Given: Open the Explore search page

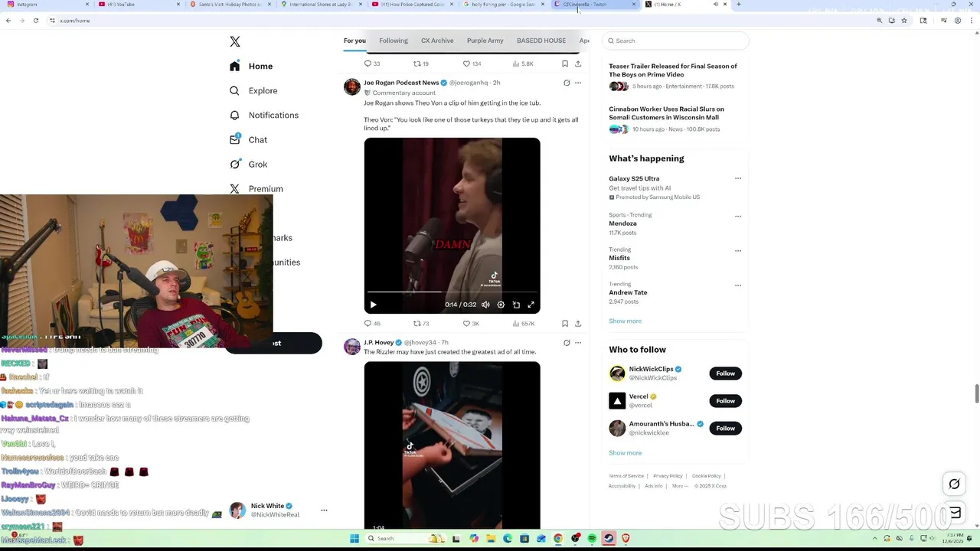Looking at the screenshot, I should [x=253, y=91].
